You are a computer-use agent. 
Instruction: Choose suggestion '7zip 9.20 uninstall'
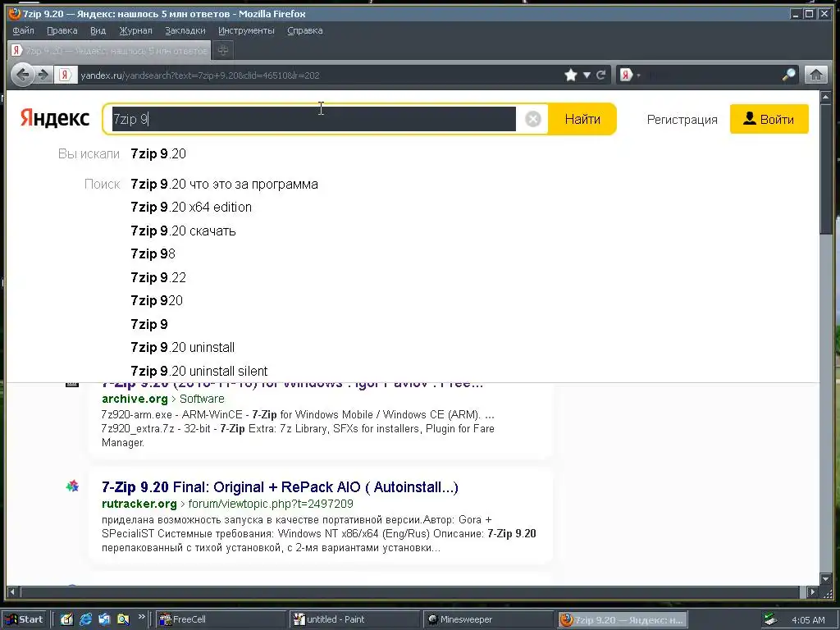pyautogui.click(x=183, y=348)
